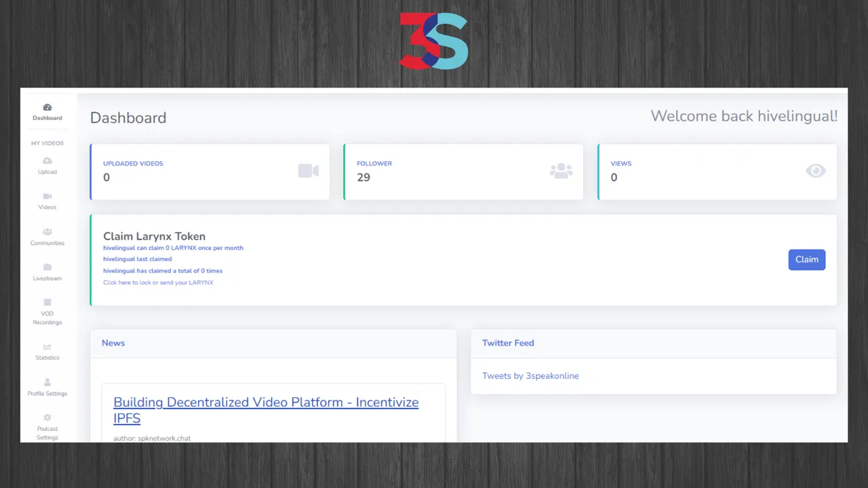Image resolution: width=868 pixels, height=488 pixels.
Task: Click the Upload cloud icon
Action: pyautogui.click(x=47, y=161)
